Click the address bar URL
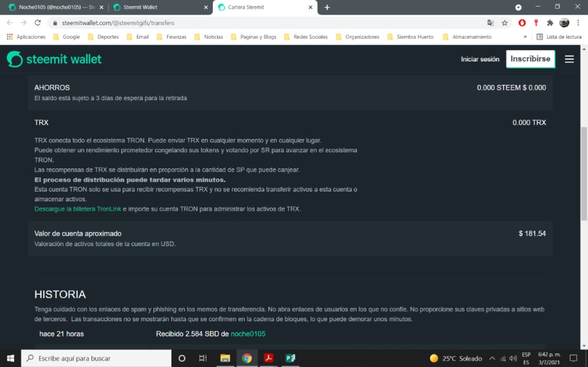This screenshot has width=588, height=367. pos(118,23)
